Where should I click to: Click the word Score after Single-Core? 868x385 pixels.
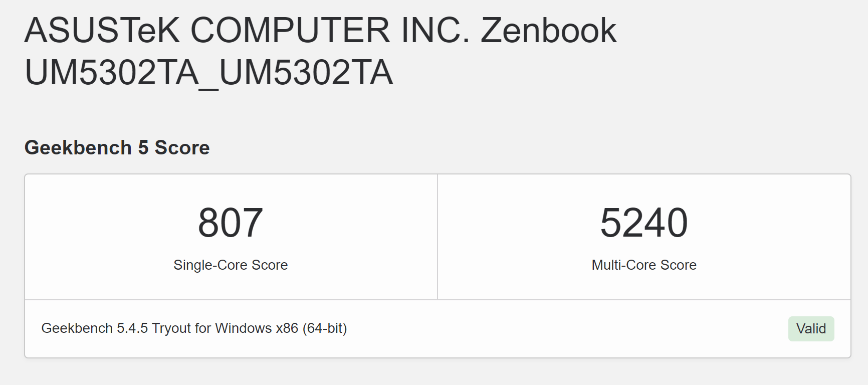pos(270,265)
